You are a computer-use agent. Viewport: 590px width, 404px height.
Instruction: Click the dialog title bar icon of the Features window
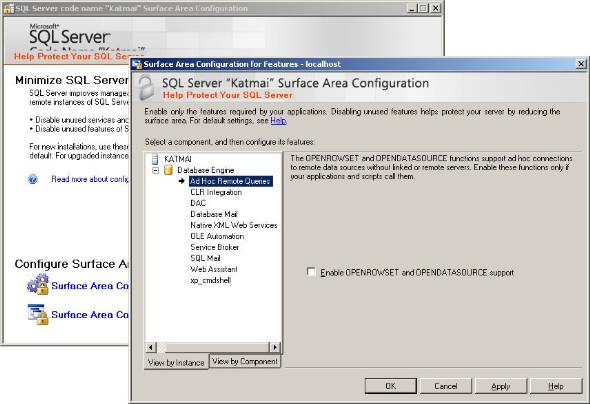137,64
